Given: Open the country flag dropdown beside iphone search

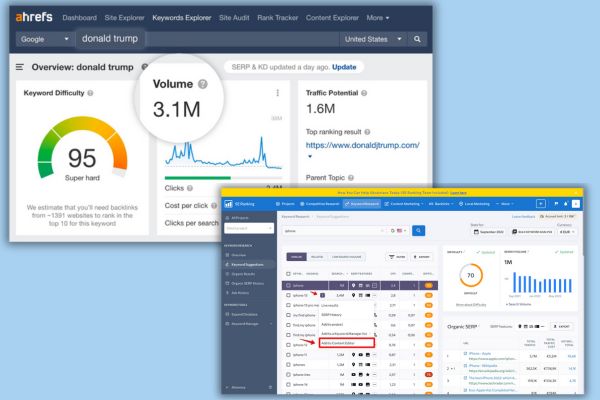Looking at the screenshot, I should [x=401, y=231].
